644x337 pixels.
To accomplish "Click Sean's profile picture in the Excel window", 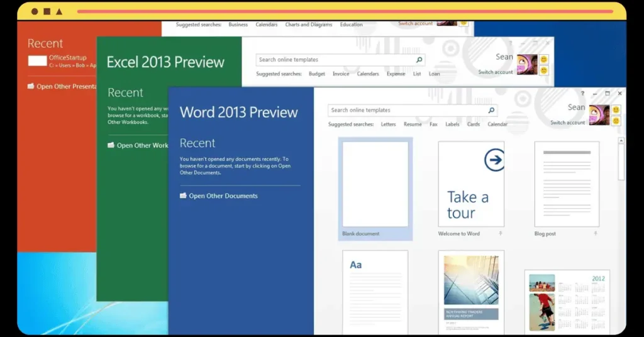I will point(527,64).
